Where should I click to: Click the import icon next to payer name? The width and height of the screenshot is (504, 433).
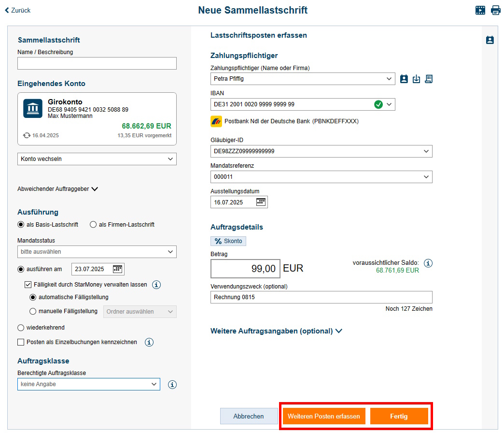click(416, 79)
